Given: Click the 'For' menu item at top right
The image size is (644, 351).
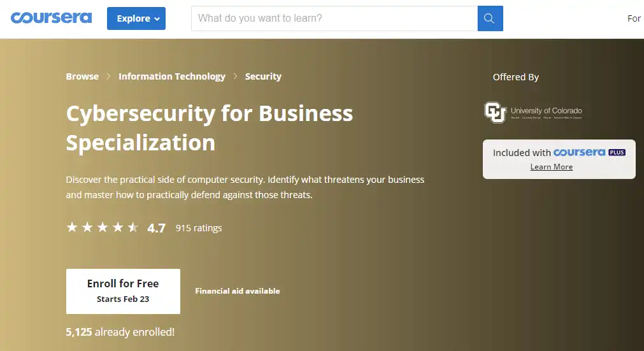Looking at the screenshot, I should (634, 18).
